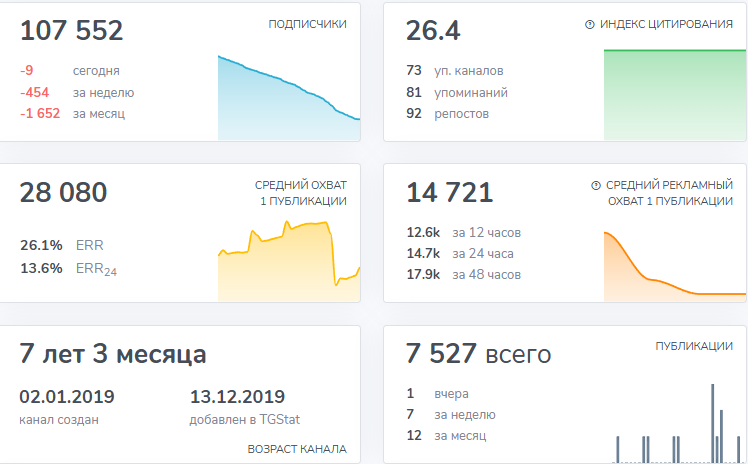This screenshot has height=464, width=748.
Task: Click the СРЕДНИЙ ОХВАТ 1 ПУБЛИКАЦИИ label
Action: pos(301,193)
